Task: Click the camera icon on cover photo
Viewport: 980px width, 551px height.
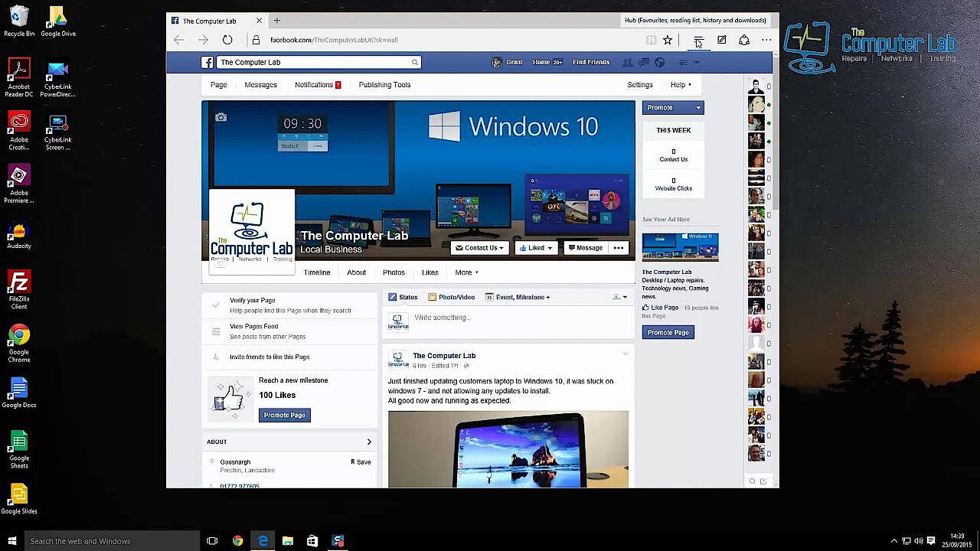Action: point(220,117)
